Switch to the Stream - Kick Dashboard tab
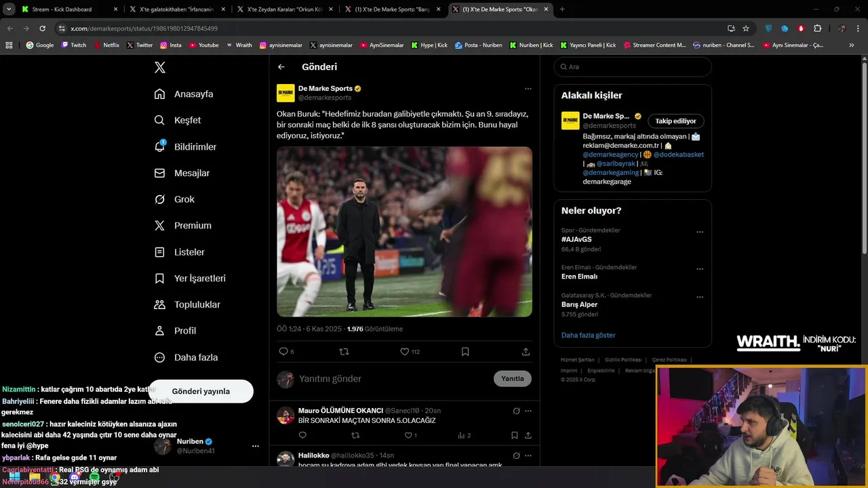Screen dimensions: 868x488 coord(68,9)
